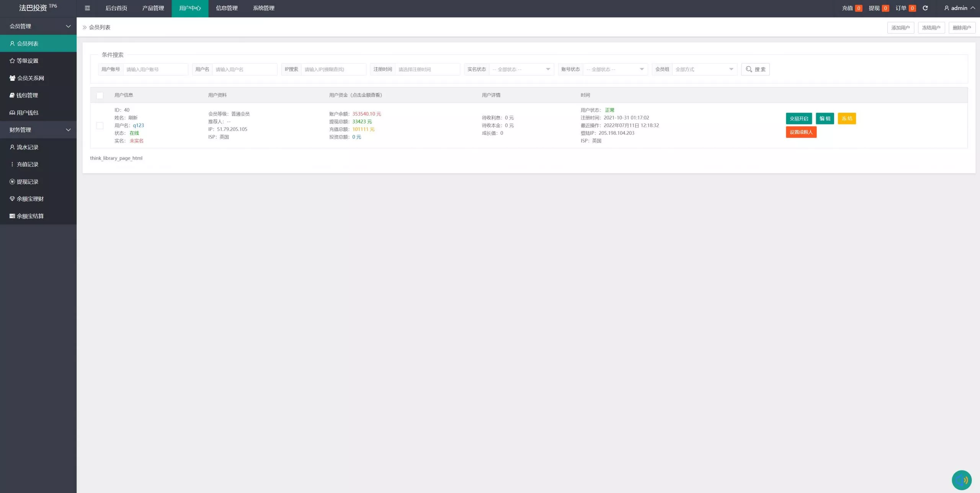Image resolution: width=980 pixels, height=493 pixels.
Task: Click the green 交易开启 button
Action: coord(799,118)
